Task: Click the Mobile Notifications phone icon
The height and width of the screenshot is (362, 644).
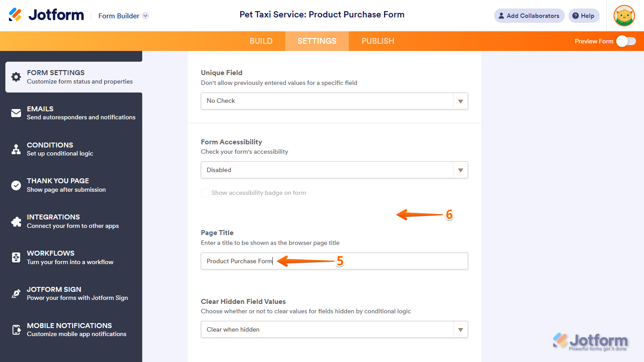Action: coord(16,330)
